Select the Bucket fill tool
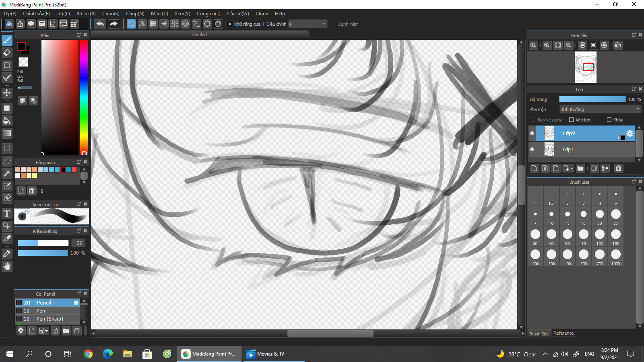Screen dimensions: 644x362 click(x=7, y=121)
